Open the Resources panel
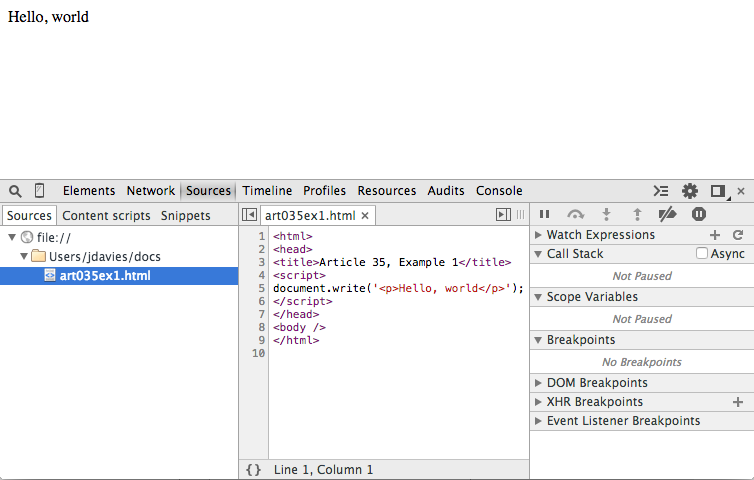 [x=387, y=191]
